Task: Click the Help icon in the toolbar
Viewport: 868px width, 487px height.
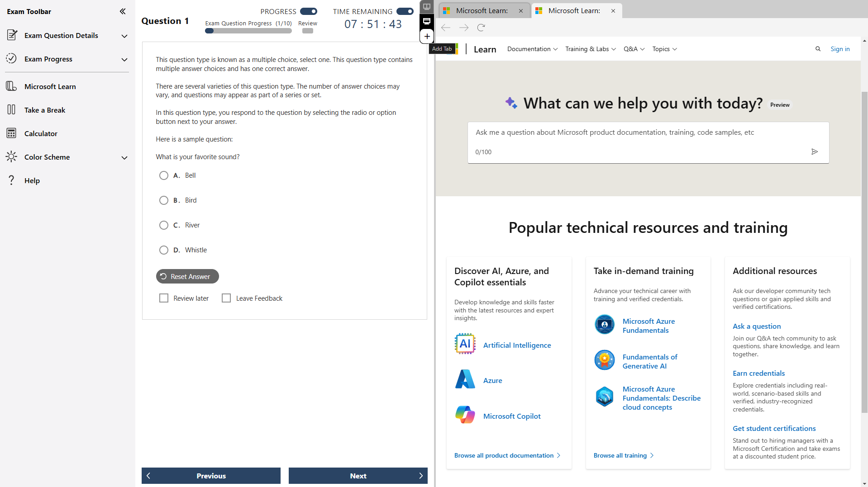Action: (x=11, y=180)
